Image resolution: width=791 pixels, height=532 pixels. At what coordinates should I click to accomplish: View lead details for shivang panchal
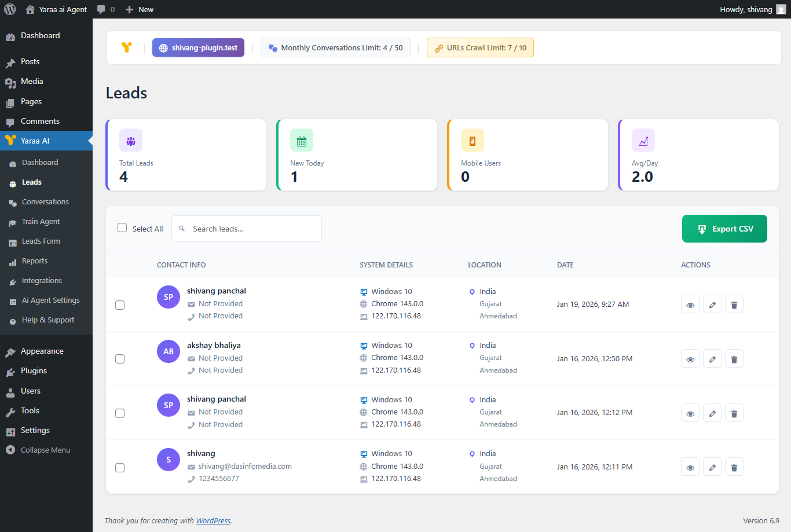[x=690, y=304]
